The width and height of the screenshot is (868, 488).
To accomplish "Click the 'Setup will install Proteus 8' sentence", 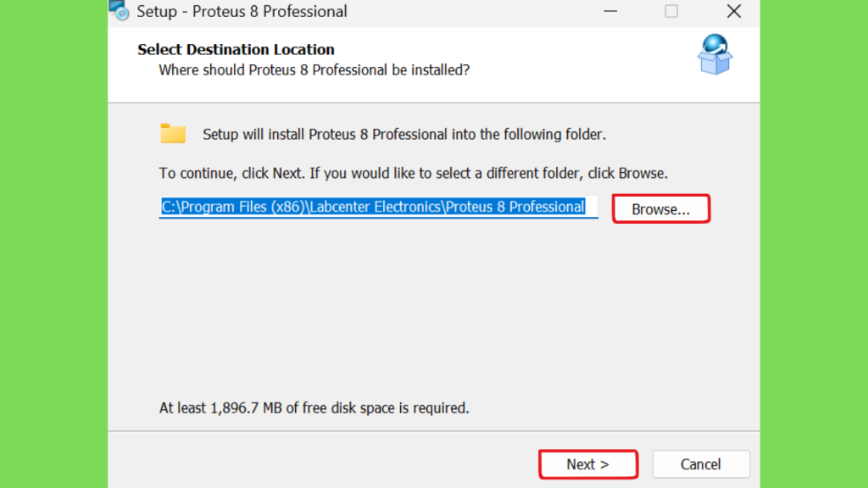I will (404, 135).
